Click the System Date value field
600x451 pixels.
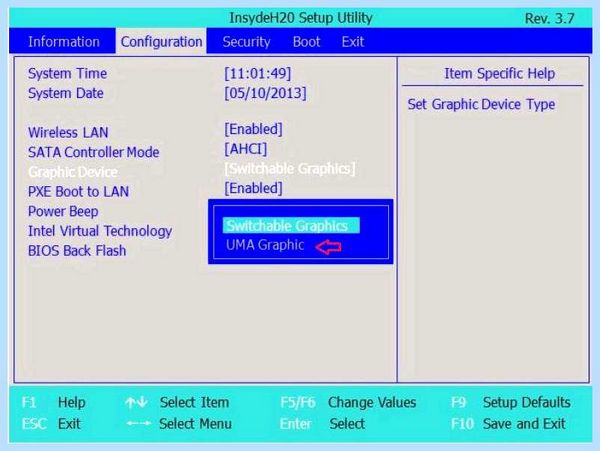coord(265,93)
